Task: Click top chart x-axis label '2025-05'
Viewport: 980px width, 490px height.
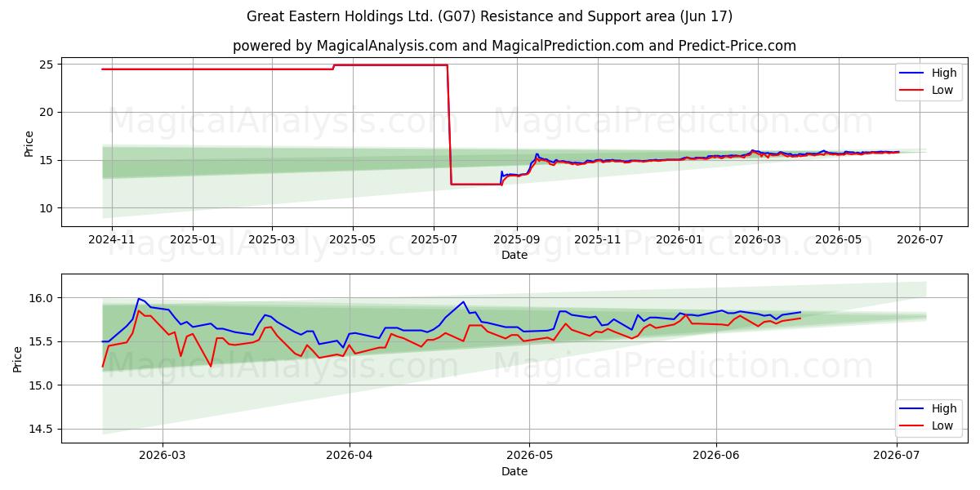Action: pyautogui.click(x=352, y=240)
